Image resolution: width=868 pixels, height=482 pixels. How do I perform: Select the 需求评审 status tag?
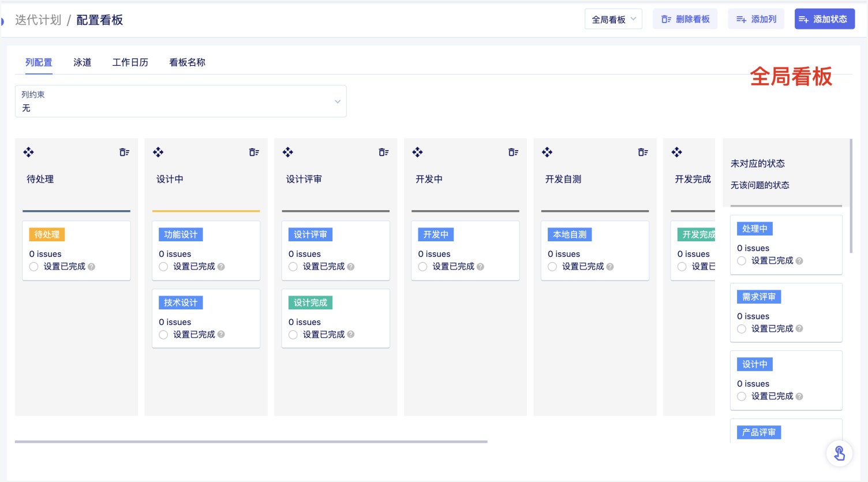tap(759, 297)
